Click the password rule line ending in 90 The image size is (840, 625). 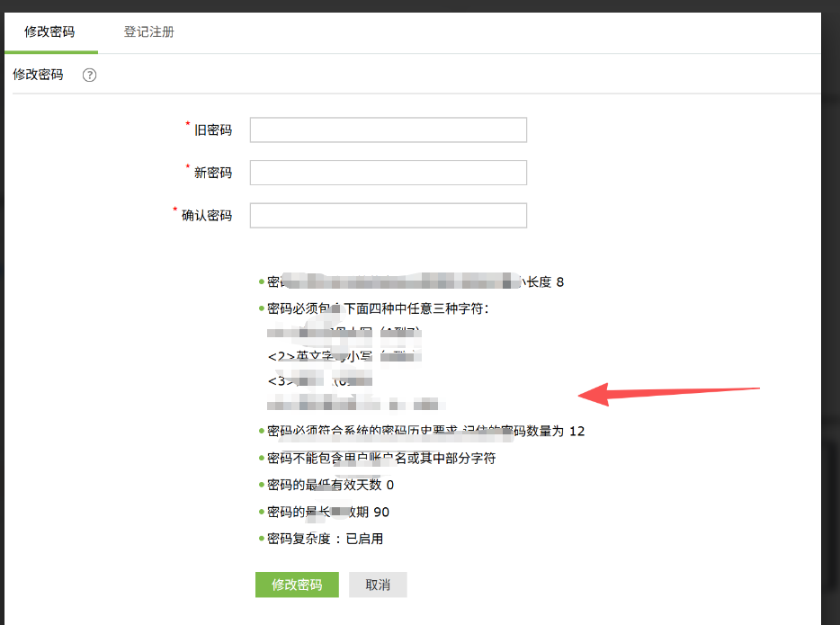coord(328,512)
